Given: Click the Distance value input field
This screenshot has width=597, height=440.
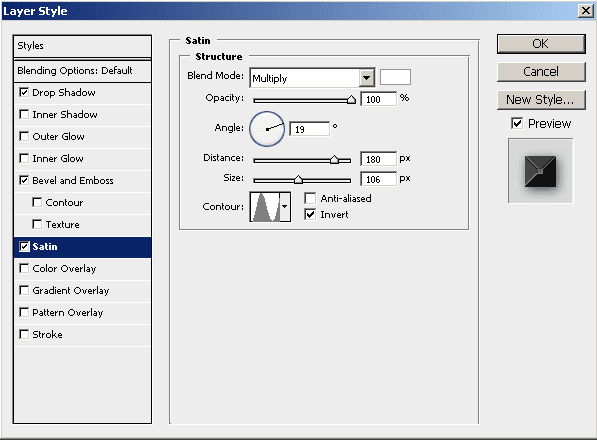Looking at the screenshot, I should 378,159.
